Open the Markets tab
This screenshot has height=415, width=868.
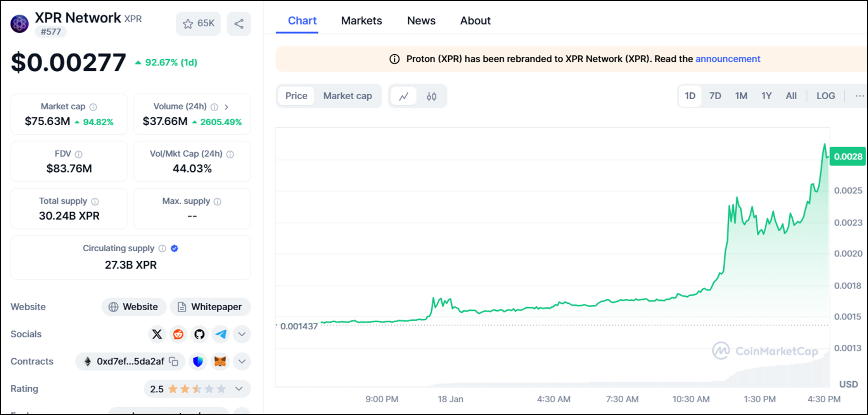tap(361, 21)
